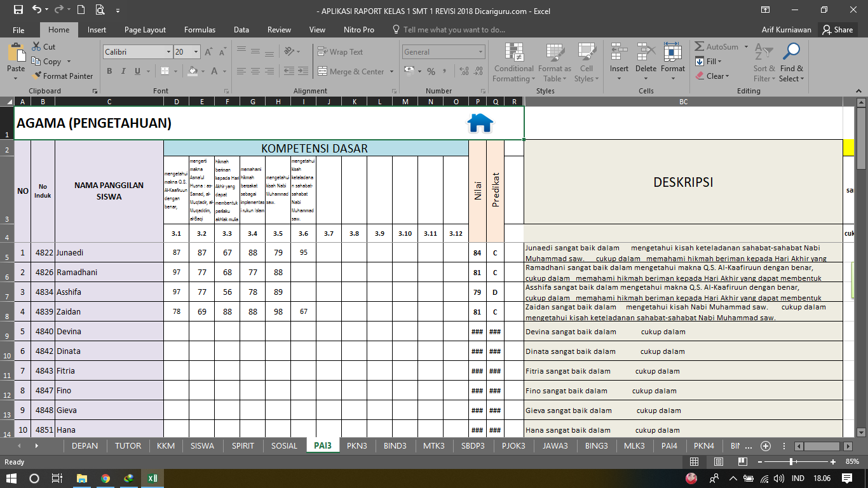Open Conditional Formatting in Styles group
This screenshot has height=488, width=868.
(x=513, y=63)
